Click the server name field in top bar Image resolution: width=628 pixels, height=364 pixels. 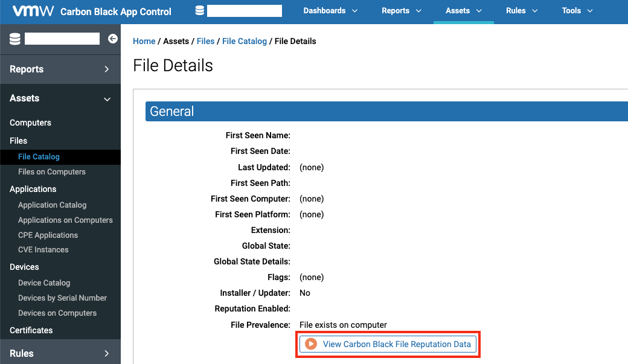(x=245, y=11)
